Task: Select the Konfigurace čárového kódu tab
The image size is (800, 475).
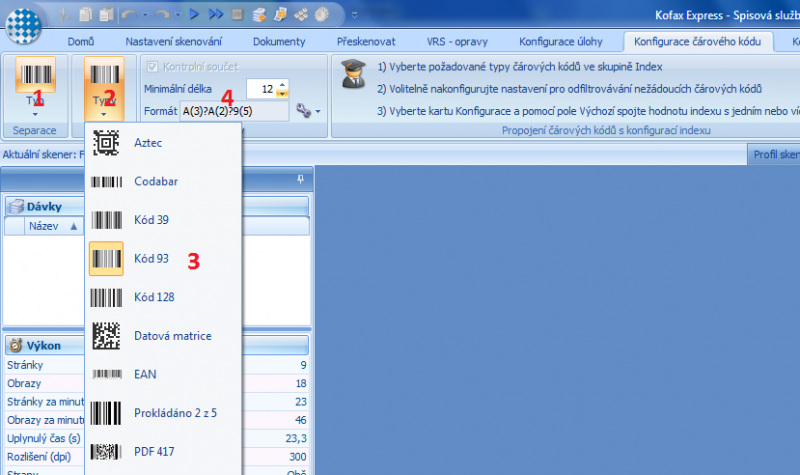Action: point(697,41)
